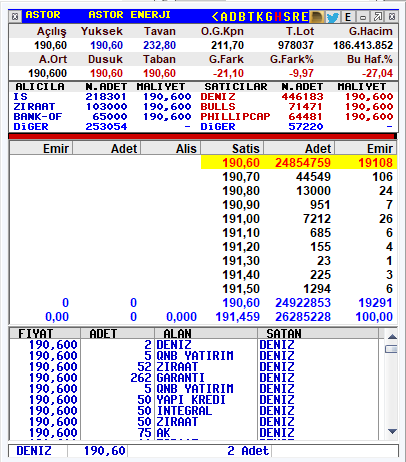The height and width of the screenshot is (462, 406).
Task: Click the SATAN column header
Action: pyautogui.click(x=318, y=333)
